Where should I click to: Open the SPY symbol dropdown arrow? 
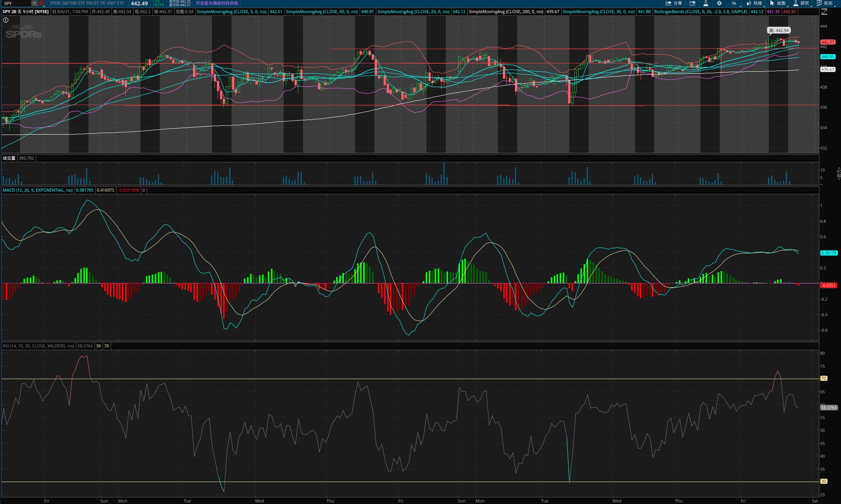[34, 3]
